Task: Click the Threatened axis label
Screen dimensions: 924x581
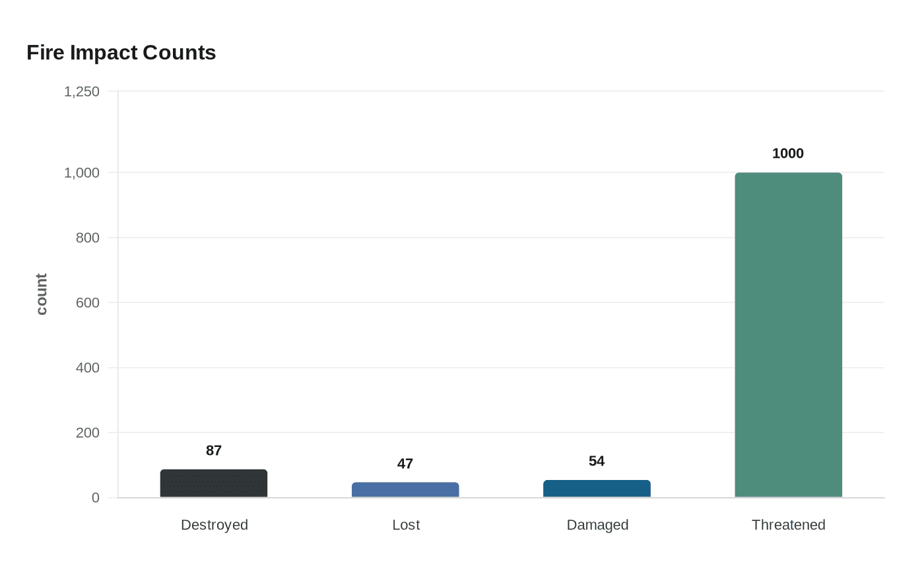Action: (x=788, y=525)
